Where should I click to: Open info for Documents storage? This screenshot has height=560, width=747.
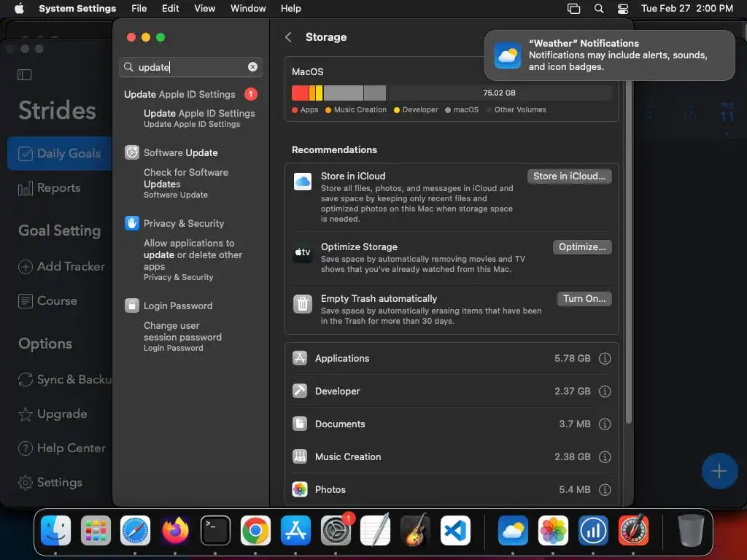[605, 424]
